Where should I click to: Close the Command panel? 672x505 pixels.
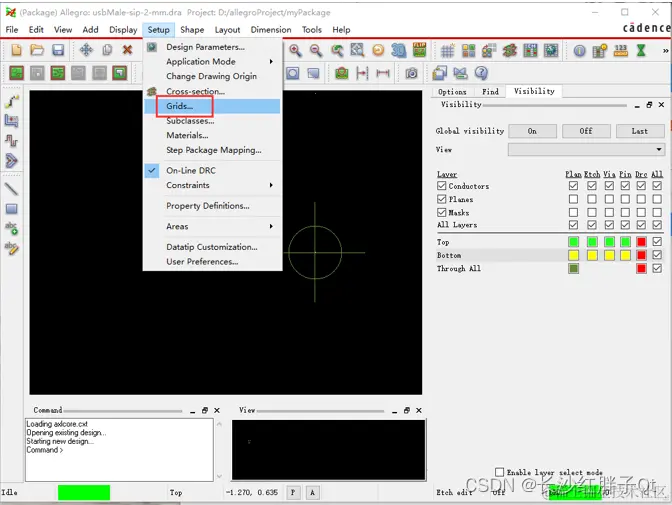tap(217, 410)
